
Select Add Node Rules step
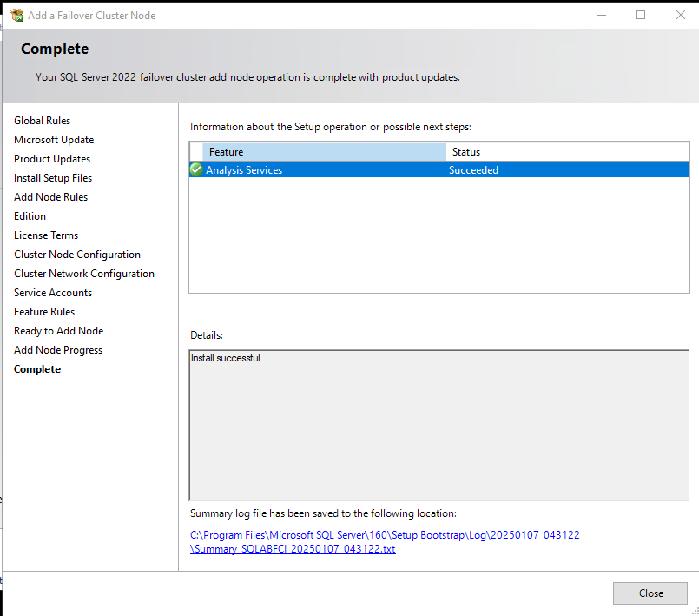point(51,197)
